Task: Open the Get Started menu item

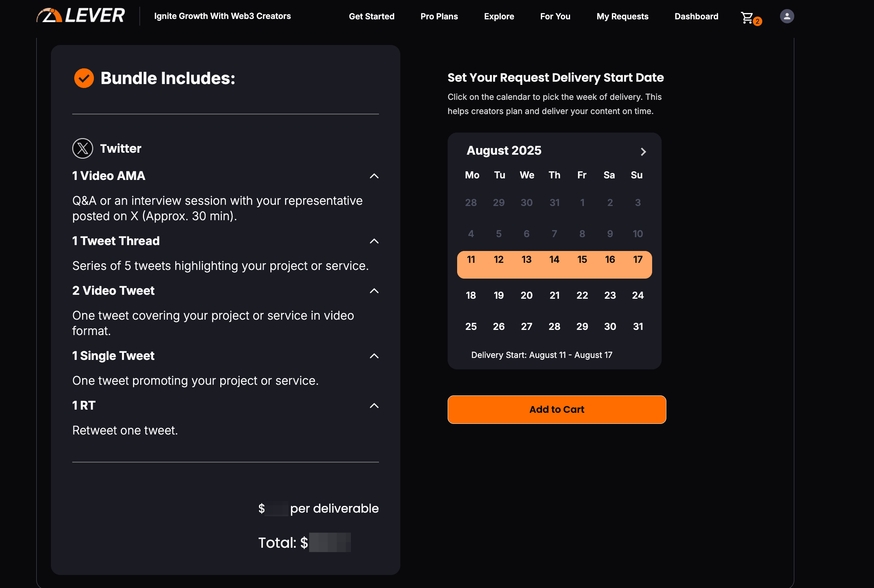Action: (371, 16)
